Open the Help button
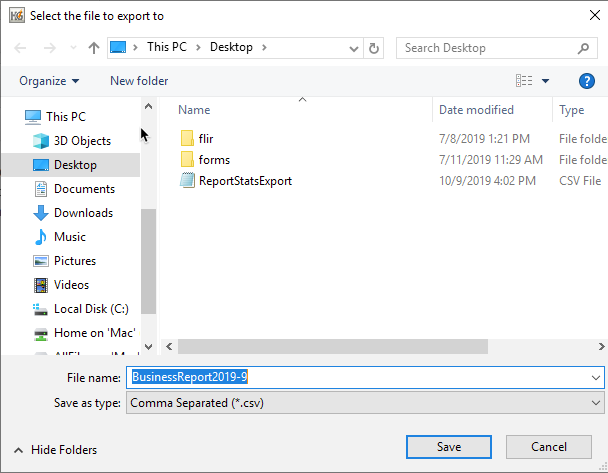This screenshot has height=473, width=608. [587, 81]
